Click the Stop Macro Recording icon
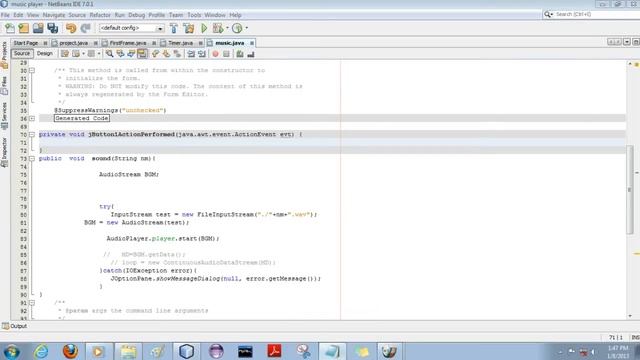Screen dimensions: 640x360 coord(226,54)
